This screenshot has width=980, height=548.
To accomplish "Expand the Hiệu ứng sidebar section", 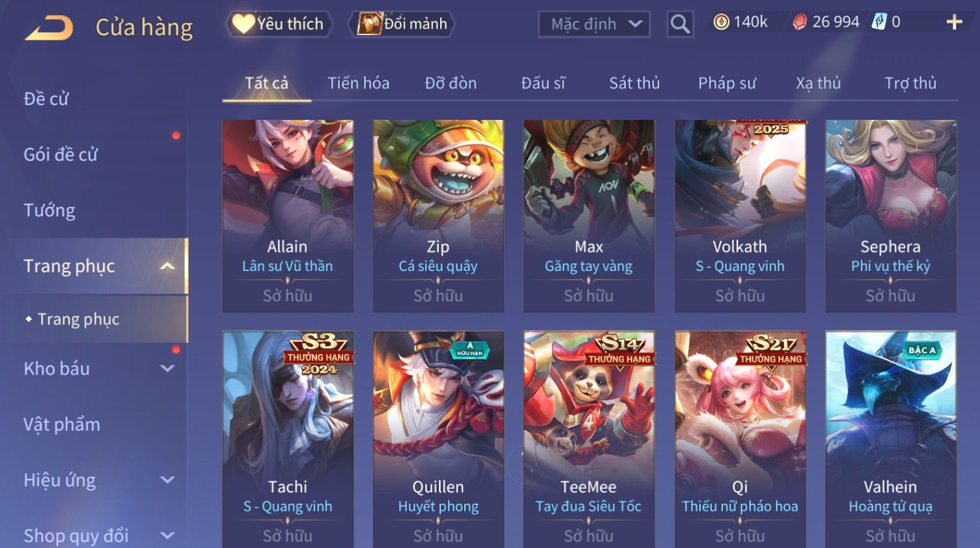I will click(167, 480).
